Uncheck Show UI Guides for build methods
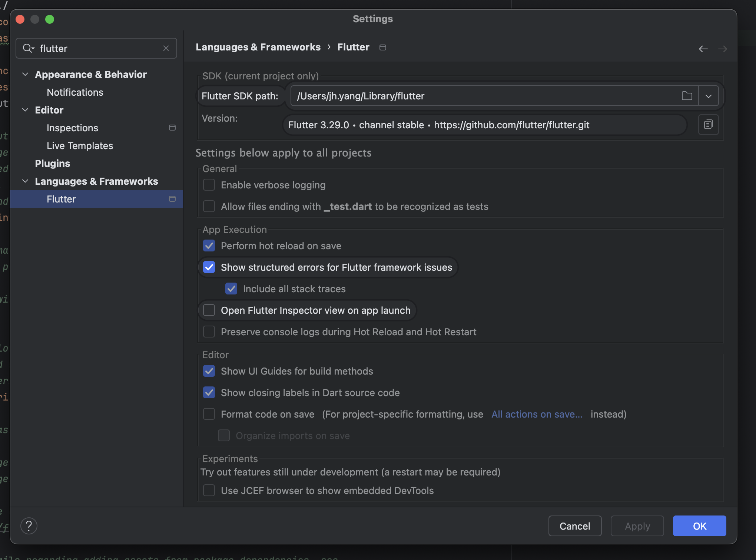Viewport: 756px width, 560px height. coord(209,371)
